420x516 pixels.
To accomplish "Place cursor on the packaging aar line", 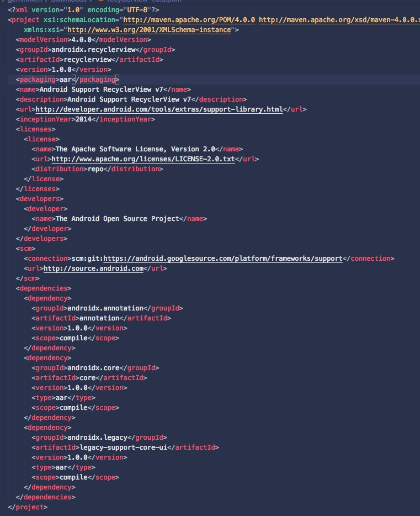I will 67,80.
